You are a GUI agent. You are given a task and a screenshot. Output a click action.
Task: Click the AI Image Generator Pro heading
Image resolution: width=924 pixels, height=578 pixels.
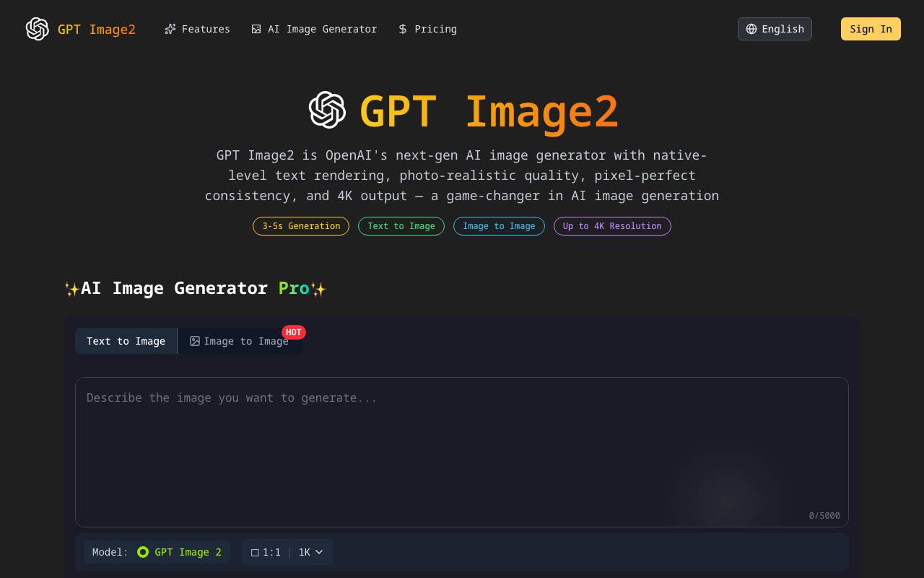pos(195,288)
